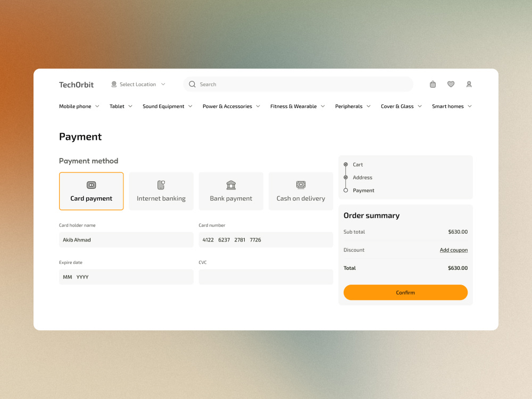Choose Cash on delivery method

coord(301,191)
